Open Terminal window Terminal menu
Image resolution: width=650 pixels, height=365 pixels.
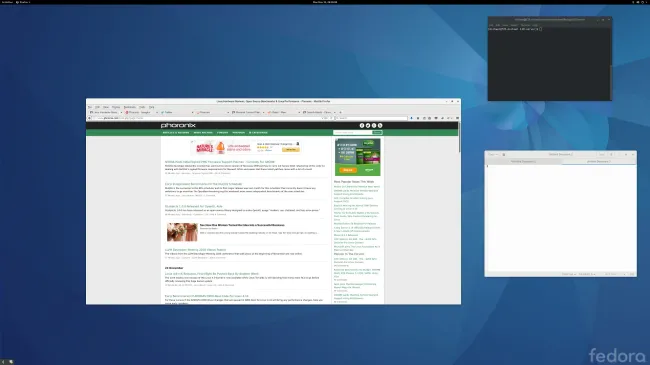click(x=525, y=25)
